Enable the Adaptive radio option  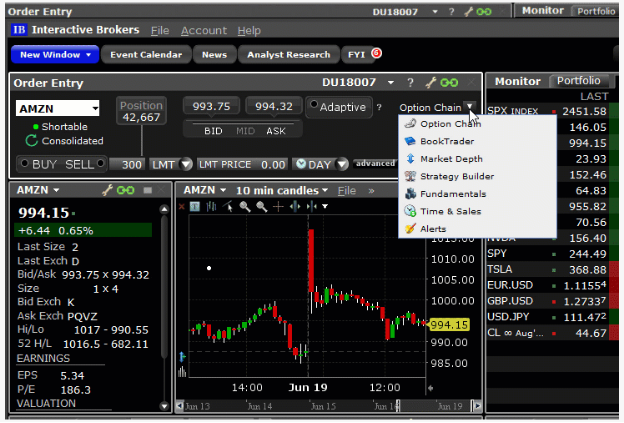[314, 105]
